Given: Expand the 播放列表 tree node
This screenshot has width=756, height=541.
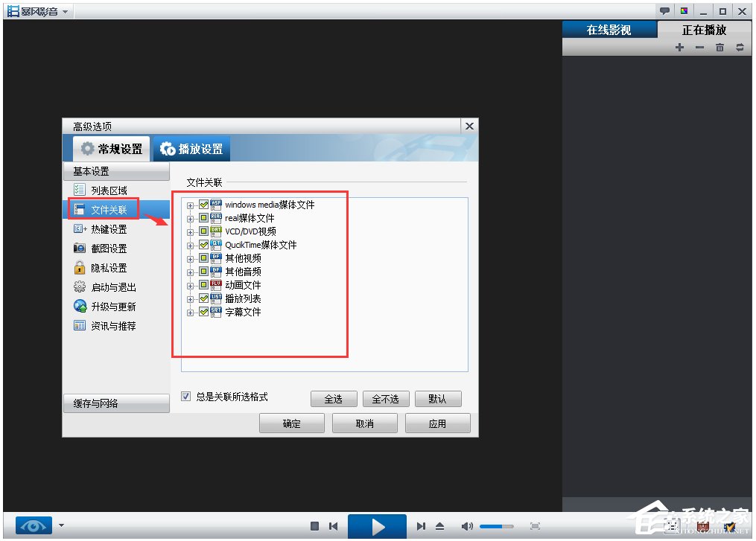Looking at the screenshot, I should 190,300.
